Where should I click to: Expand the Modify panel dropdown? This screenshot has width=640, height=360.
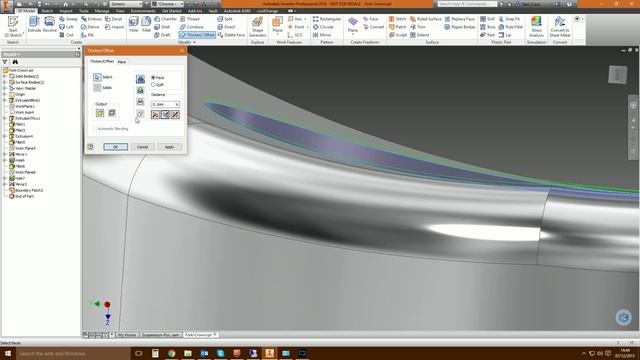(187, 42)
